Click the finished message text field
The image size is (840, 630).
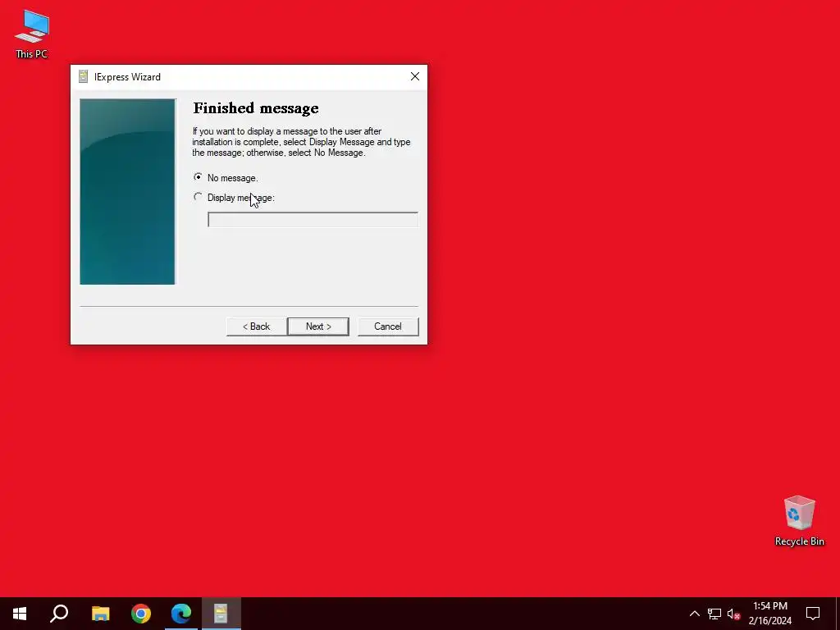313,220
